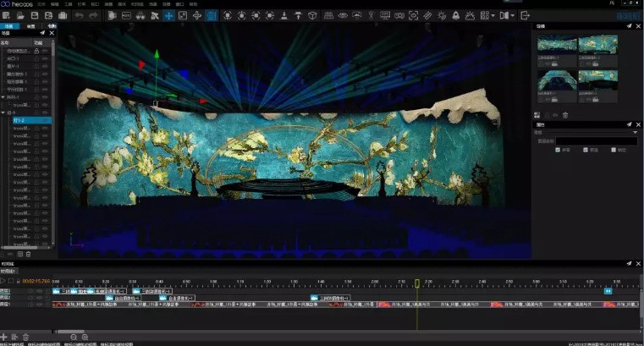Collapse the upper expanded scene tree group
The image size is (644, 346).
(3, 97)
